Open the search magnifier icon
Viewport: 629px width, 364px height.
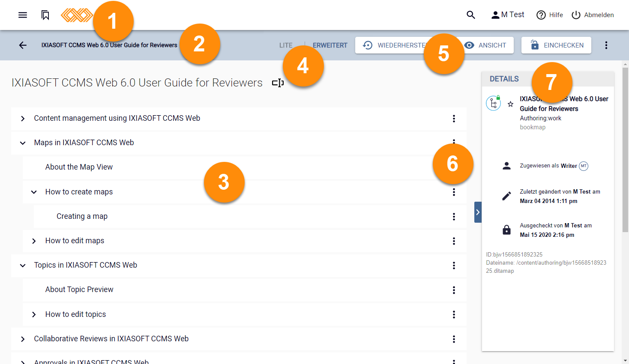point(471,15)
